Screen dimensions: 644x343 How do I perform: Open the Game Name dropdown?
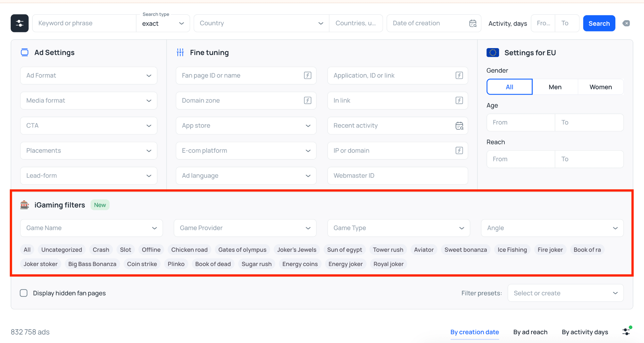pos(92,228)
